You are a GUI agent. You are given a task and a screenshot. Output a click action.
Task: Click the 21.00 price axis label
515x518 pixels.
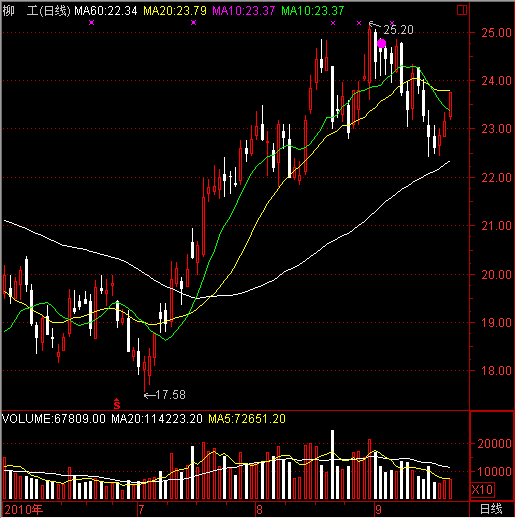(x=496, y=226)
